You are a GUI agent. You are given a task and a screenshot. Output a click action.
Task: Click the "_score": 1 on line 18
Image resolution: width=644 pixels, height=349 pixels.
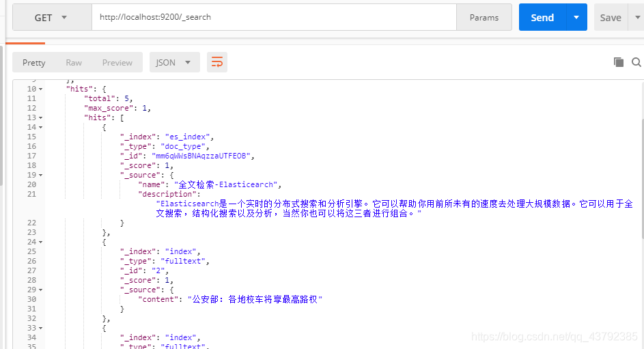coord(147,165)
